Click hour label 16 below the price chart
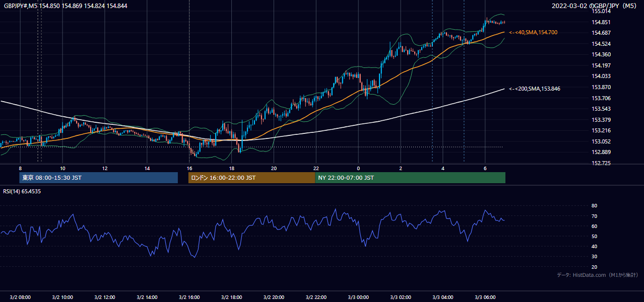This screenshot has width=644, height=302. point(189,168)
